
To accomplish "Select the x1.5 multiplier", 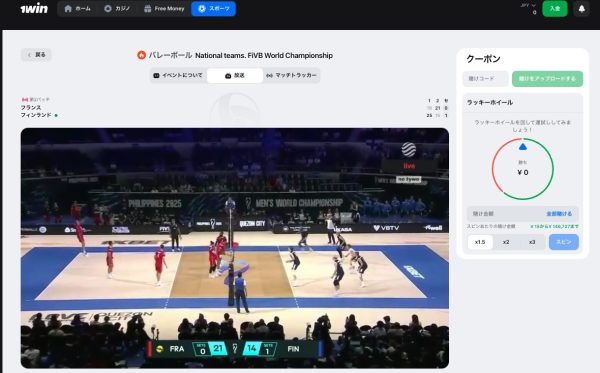I will (x=480, y=242).
